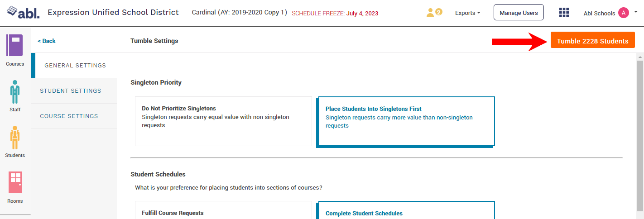Click the Abl Schools avatar circle
Image resolution: width=644 pixels, height=219 pixels.
tap(623, 13)
